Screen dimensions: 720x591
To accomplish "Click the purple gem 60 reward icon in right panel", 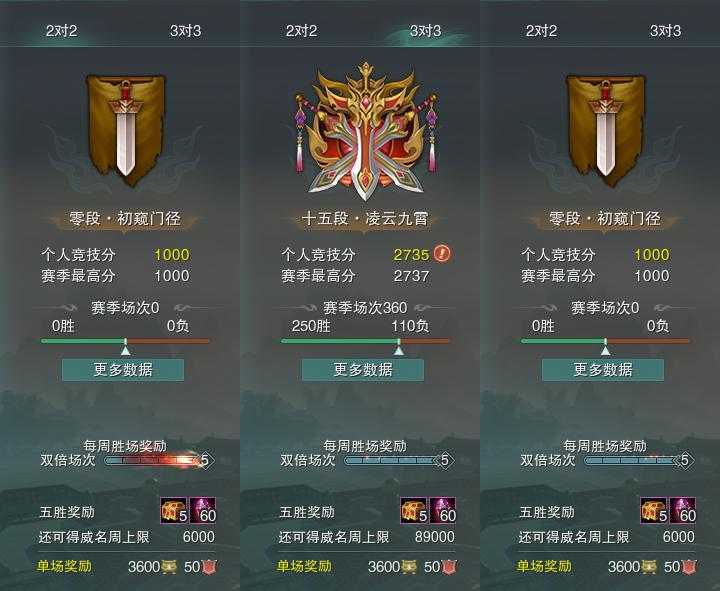I will (x=683, y=510).
